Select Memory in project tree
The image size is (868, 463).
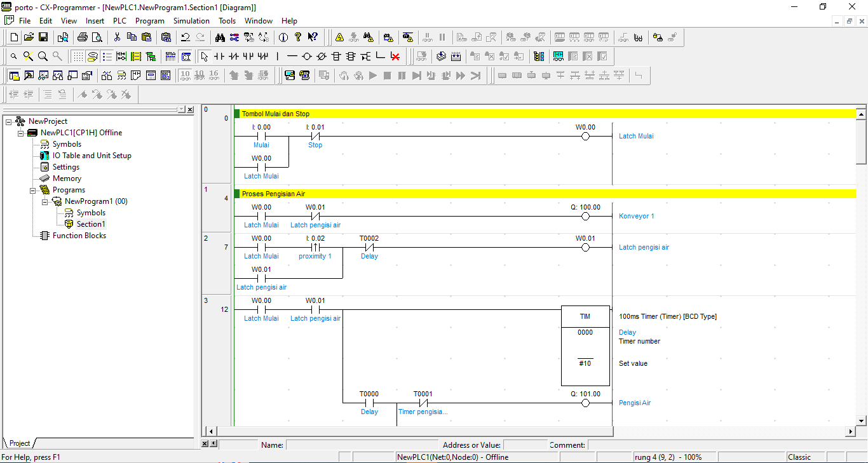(x=67, y=178)
